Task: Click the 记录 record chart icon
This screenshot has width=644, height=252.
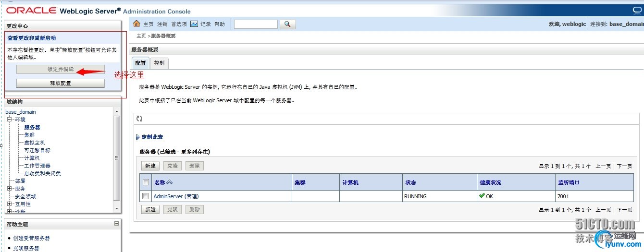Action: [194, 24]
